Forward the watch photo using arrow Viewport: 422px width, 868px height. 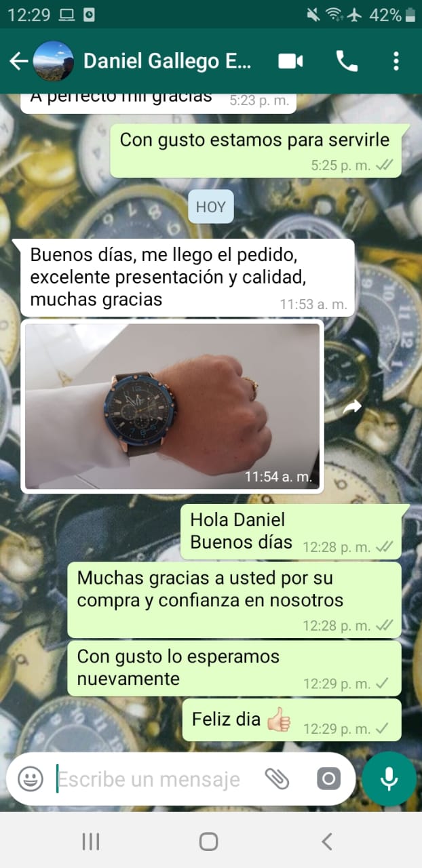pos(351,407)
